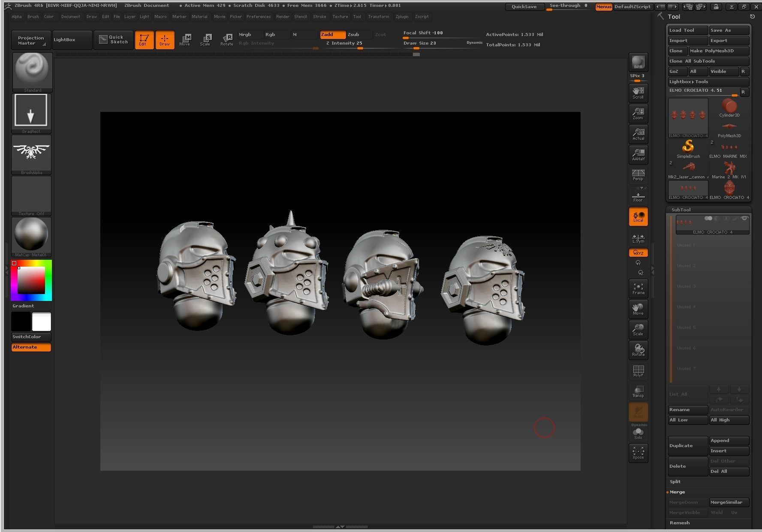Viewport: 762px width, 532px height.
Task: Toggle Solo mode
Action: [x=638, y=433]
